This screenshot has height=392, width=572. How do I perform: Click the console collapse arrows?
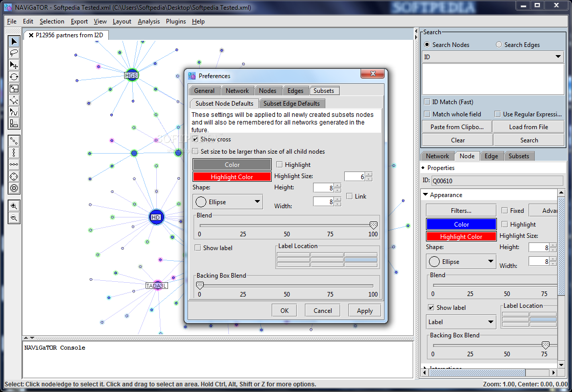click(x=29, y=338)
